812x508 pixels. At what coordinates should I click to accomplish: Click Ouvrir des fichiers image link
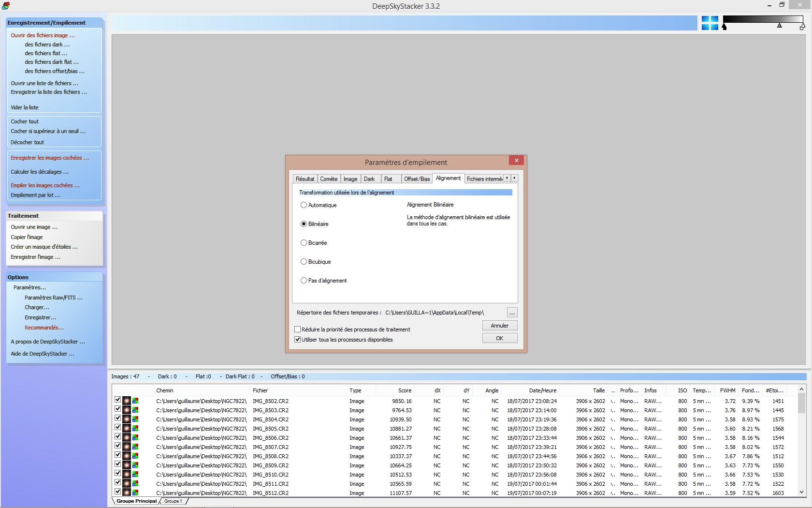pos(43,35)
